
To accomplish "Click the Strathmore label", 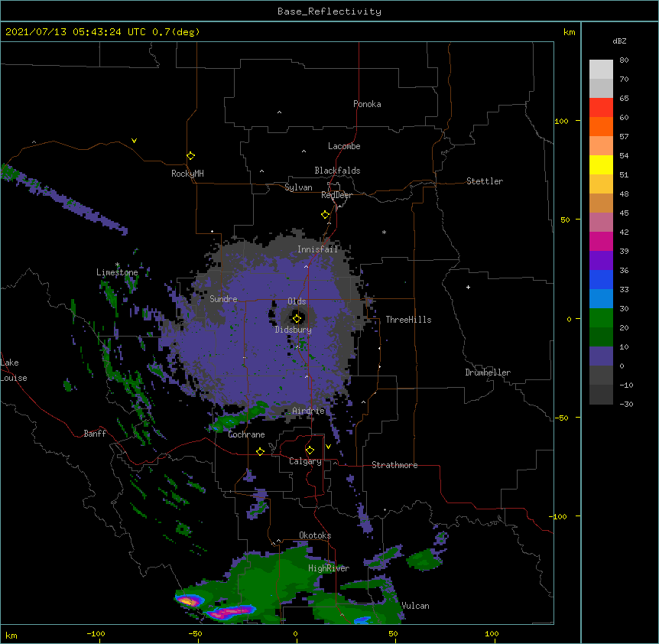I will coord(394,465).
